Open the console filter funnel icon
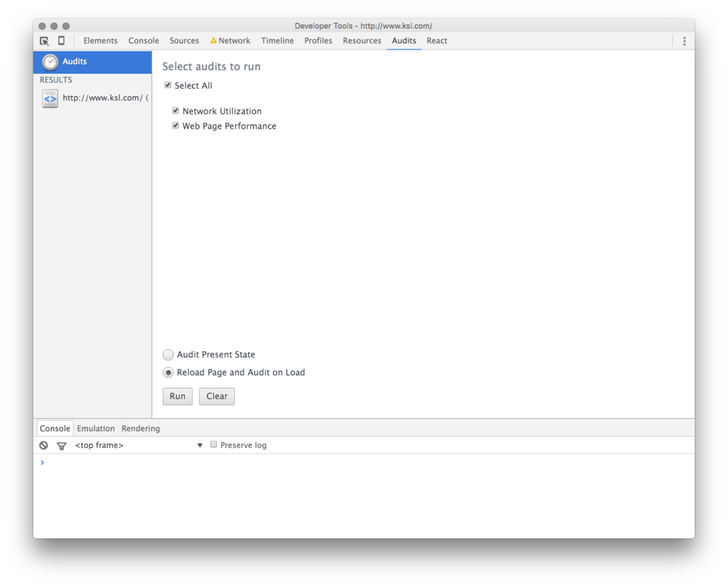The height and width of the screenshot is (586, 728). pos(61,445)
